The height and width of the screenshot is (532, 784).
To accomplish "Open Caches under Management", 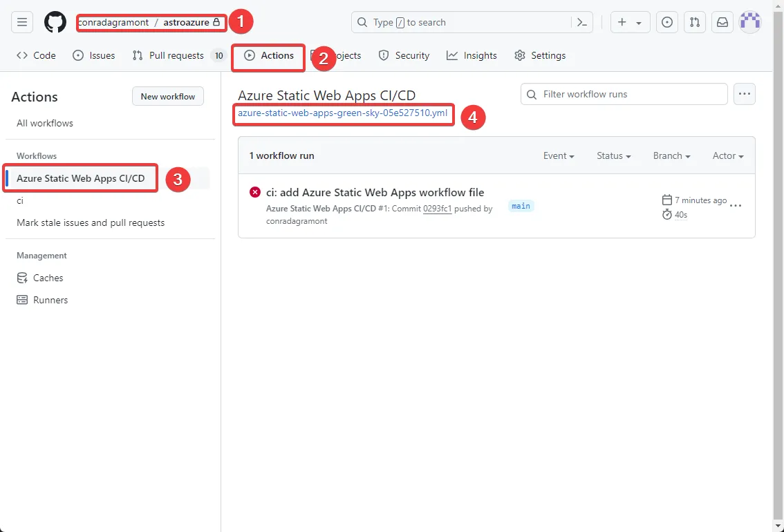I will [40, 278].
